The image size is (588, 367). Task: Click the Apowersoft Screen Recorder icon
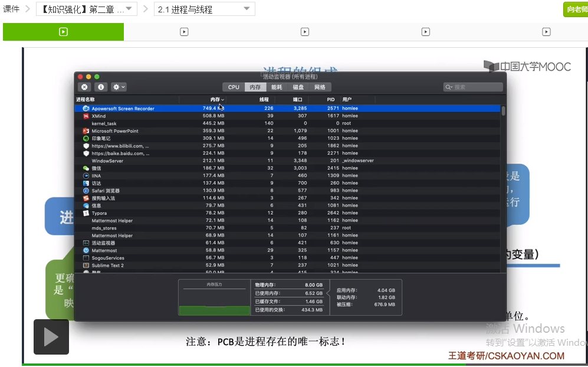pyautogui.click(x=86, y=109)
